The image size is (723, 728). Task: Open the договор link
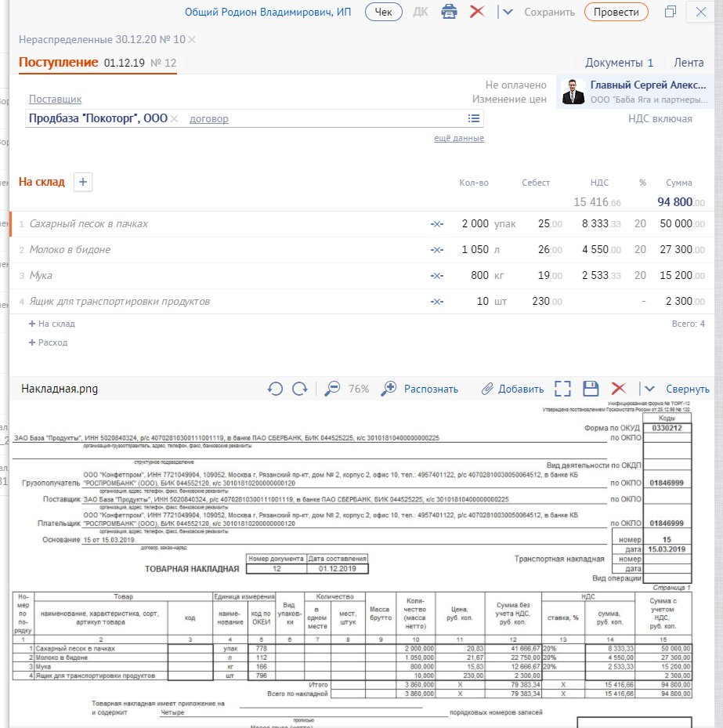pyautogui.click(x=209, y=119)
